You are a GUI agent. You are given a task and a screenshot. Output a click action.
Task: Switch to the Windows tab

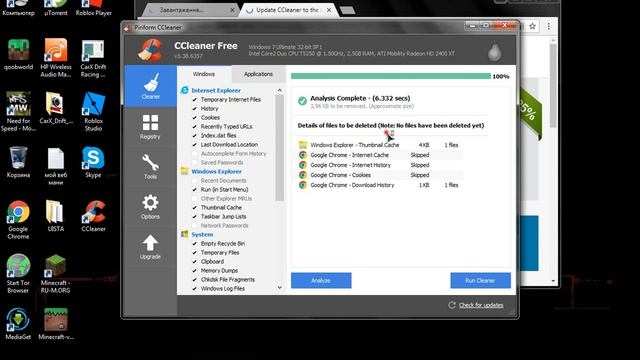pyautogui.click(x=204, y=74)
